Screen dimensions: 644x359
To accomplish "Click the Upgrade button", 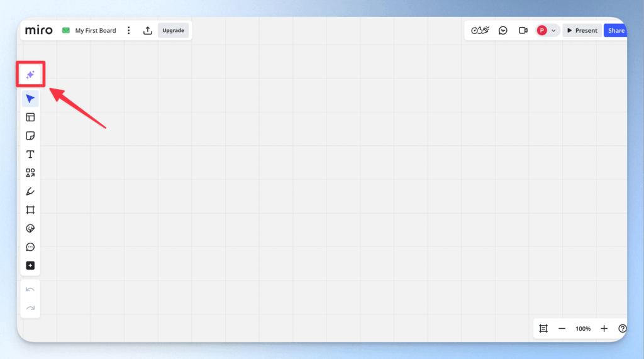I will pyautogui.click(x=173, y=30).
